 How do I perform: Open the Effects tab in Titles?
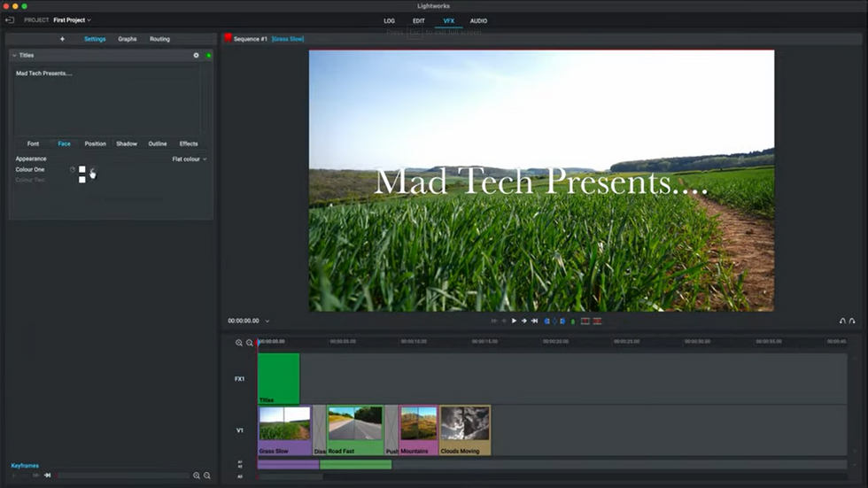click(x=188, y=143)
